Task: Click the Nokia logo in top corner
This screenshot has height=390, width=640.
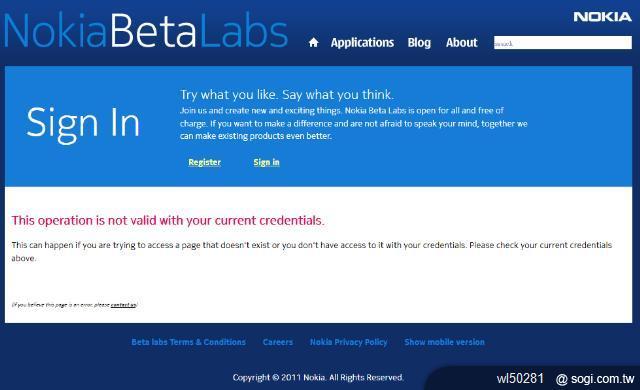Action: pos(602,17)
